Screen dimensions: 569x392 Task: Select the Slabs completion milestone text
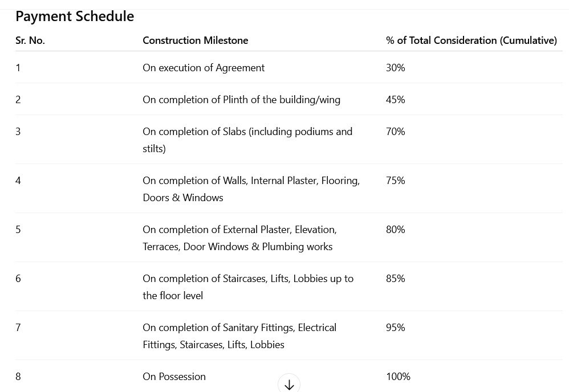pos(247,140)
